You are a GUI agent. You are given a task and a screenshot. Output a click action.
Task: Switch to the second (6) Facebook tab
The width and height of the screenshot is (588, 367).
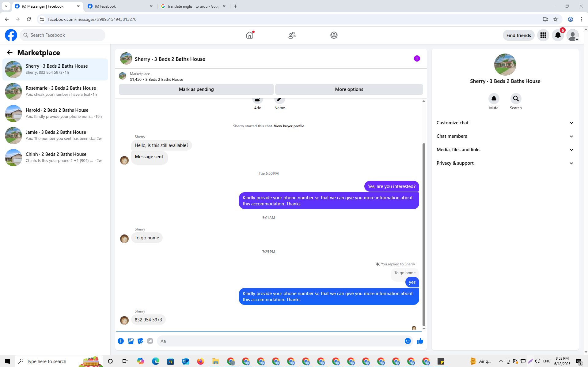[x=120, y=6]
